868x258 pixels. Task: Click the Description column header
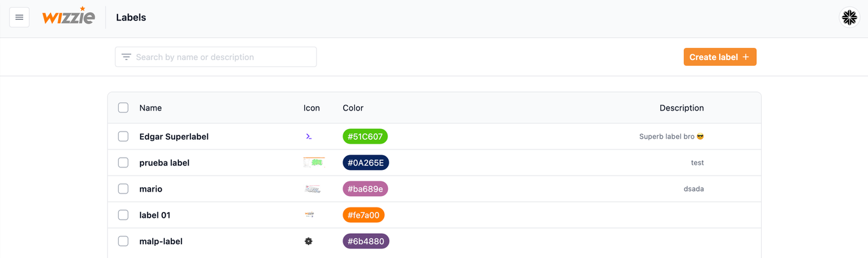681,108
